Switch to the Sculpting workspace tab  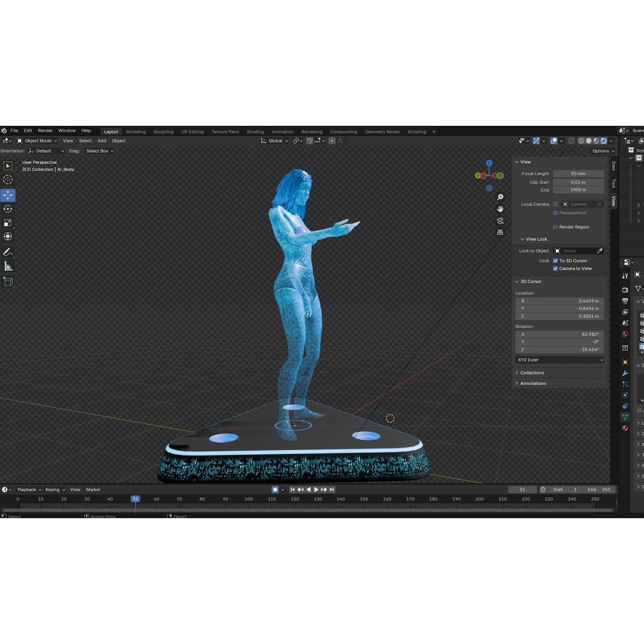(163, 132)
